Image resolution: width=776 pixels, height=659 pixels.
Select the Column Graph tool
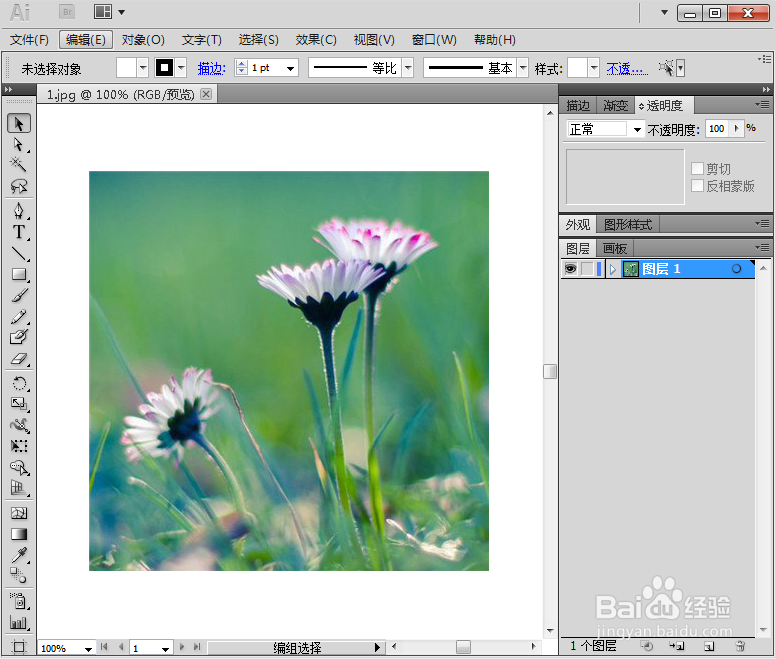[x=19, y=622]
